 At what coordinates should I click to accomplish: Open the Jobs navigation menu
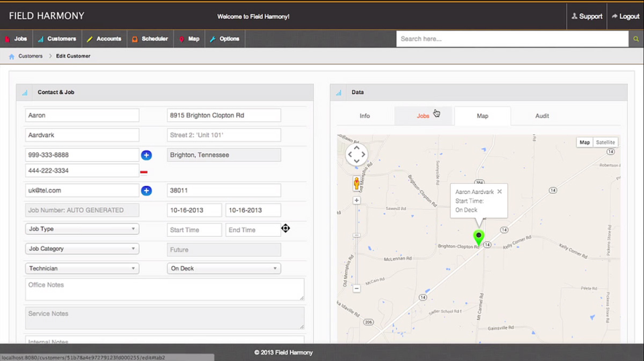click(x=16, y=39)
